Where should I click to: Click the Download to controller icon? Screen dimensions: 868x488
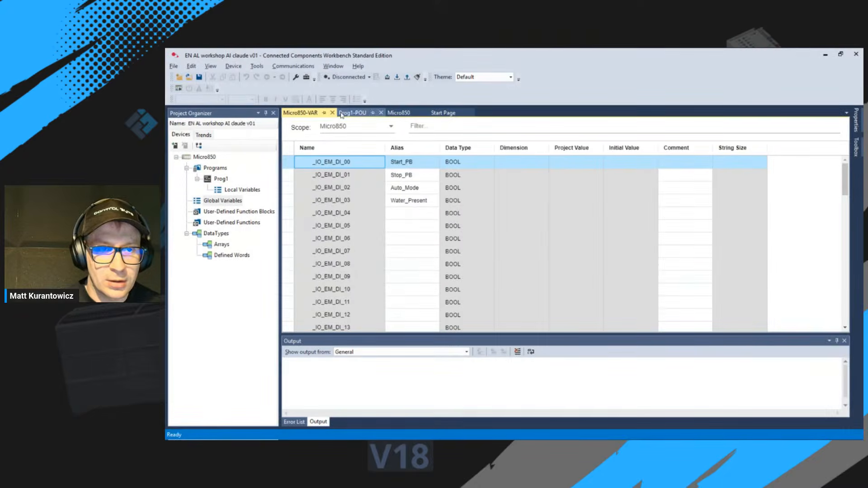[x=397, y=77]
